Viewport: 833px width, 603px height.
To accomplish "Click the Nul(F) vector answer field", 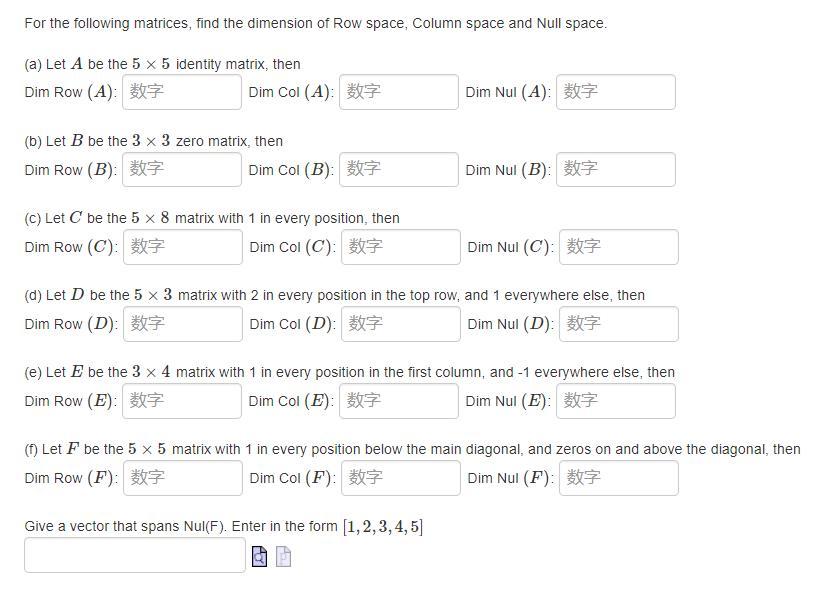I will tap(133, 555).
